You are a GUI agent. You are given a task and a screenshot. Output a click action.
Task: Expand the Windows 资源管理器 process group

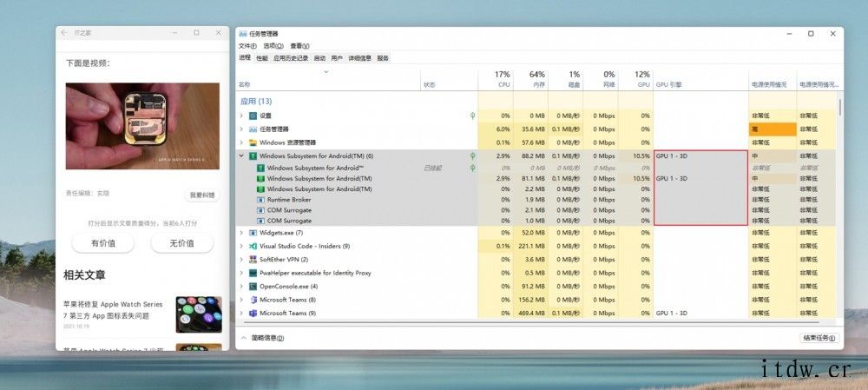pos(241,142)
